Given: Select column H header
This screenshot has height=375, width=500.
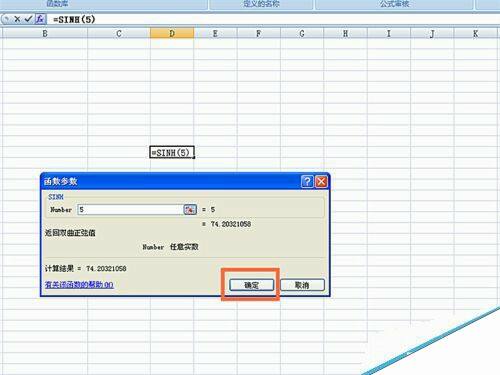Looking at the screenshot, I should click(x=345, y=33).
